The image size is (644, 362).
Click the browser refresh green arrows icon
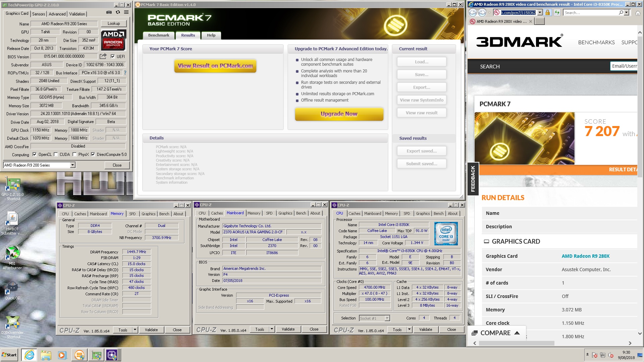click(x=557, y=13)
